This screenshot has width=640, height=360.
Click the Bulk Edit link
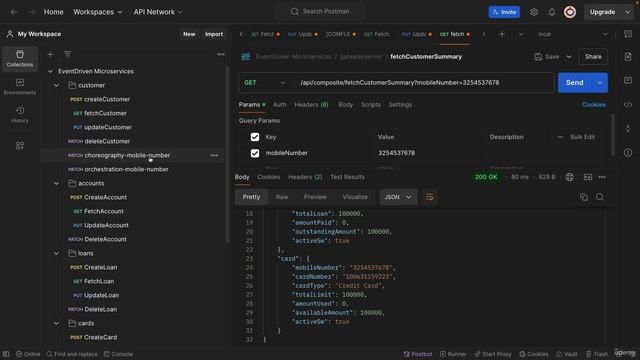click(x=582, y=137)
